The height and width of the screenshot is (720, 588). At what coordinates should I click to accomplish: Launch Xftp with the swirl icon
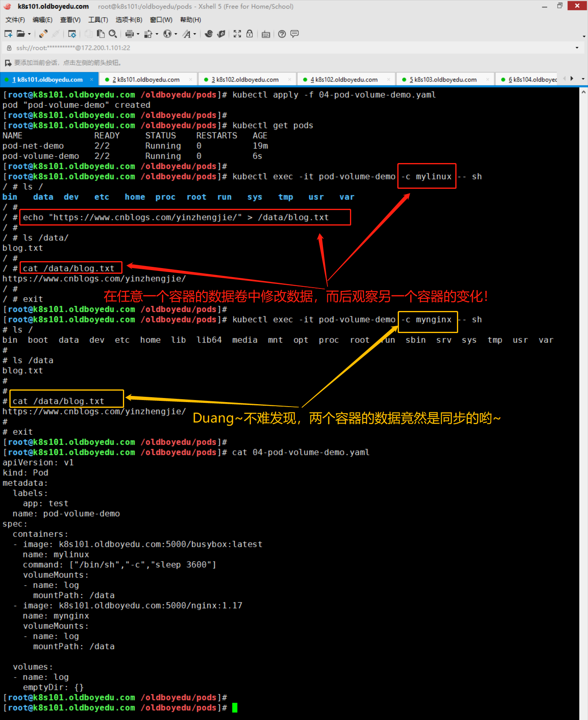(x=209, y=34)
